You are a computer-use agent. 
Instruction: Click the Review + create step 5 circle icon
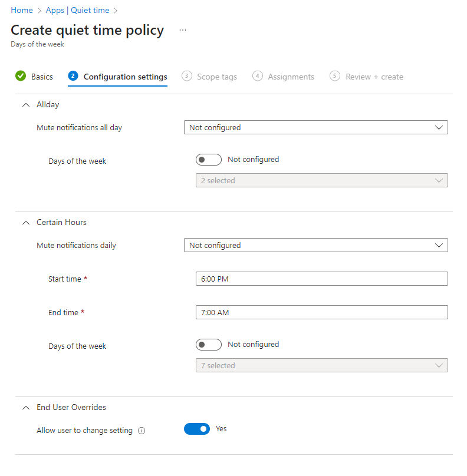(x=335, y=76)
